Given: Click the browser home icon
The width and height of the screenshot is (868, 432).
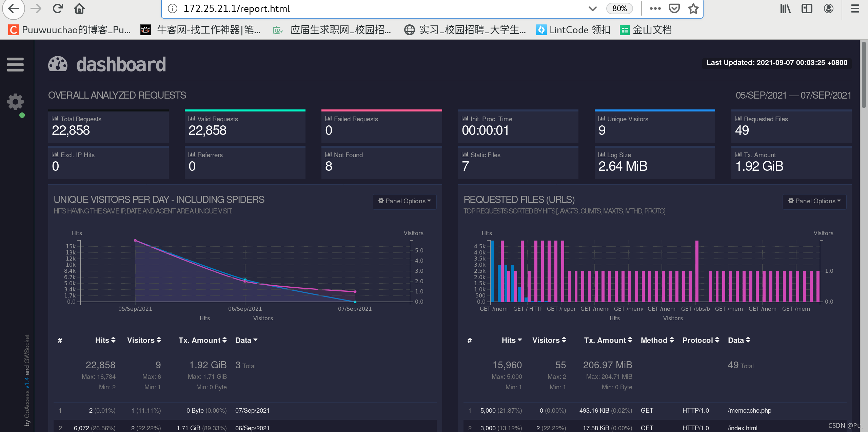Looking at the screenshot, I should coord(79,8).
